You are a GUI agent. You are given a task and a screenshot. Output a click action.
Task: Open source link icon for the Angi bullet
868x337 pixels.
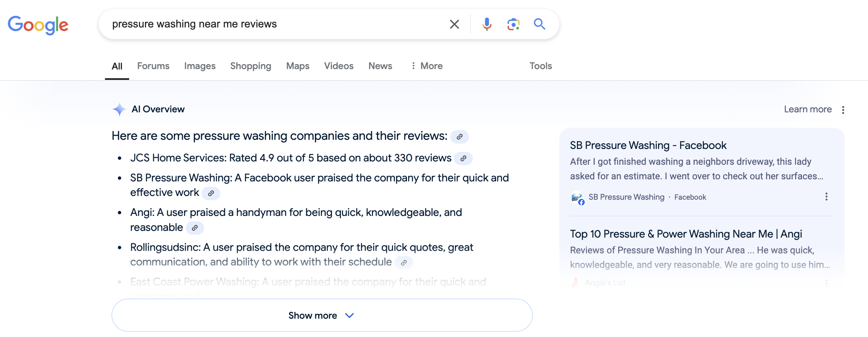(x=195, y=228)
